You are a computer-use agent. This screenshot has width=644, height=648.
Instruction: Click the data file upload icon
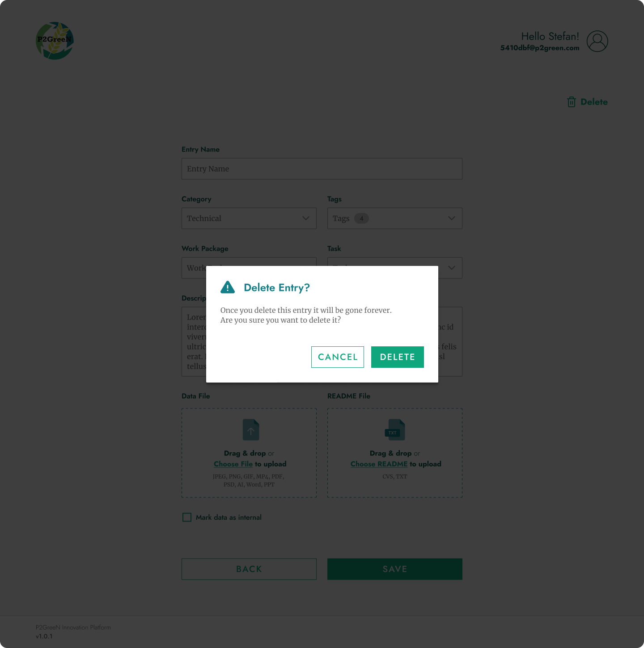coord(251,430)
